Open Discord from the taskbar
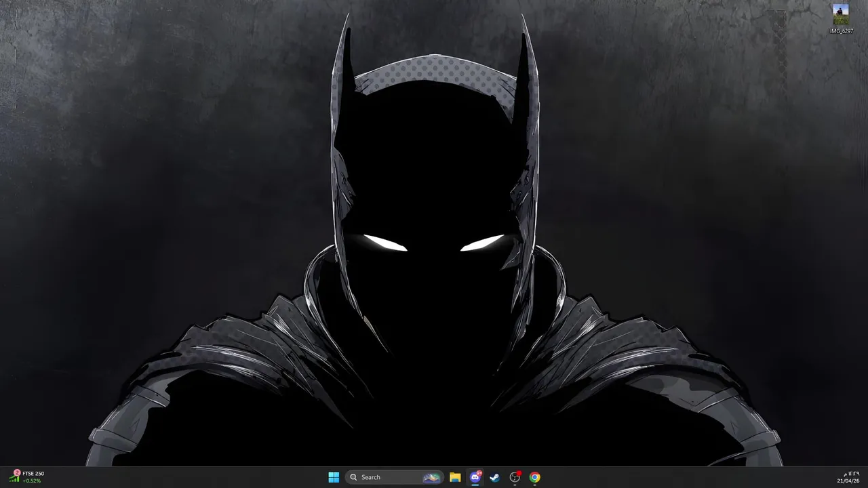 475,477
